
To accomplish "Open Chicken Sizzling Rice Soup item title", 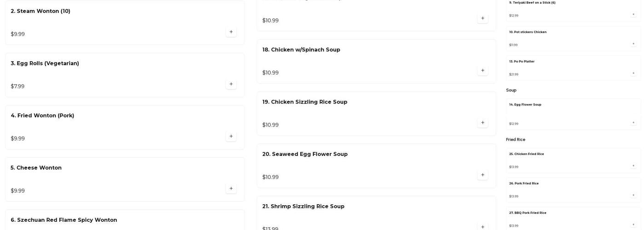I will (x=305, y=102).
